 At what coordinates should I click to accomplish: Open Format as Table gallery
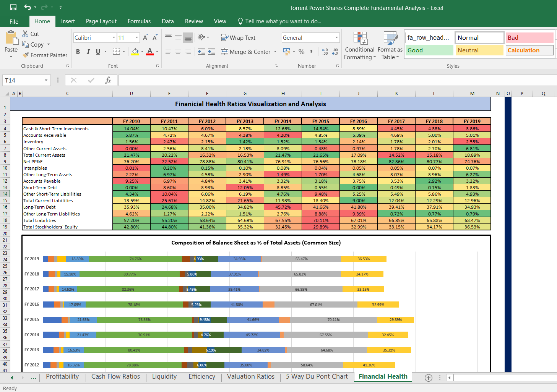coord(390,46)
